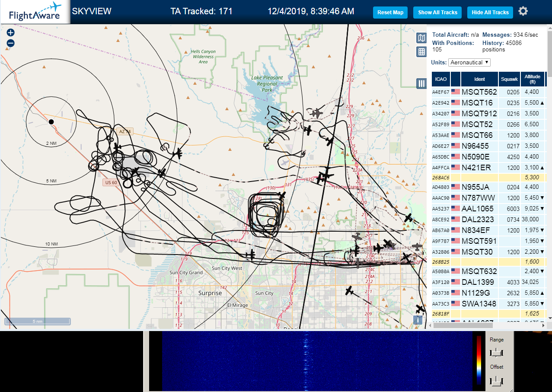Select aircraft icon next to AZ 74 label
This screenshot has width=552, height=392.
117,147
